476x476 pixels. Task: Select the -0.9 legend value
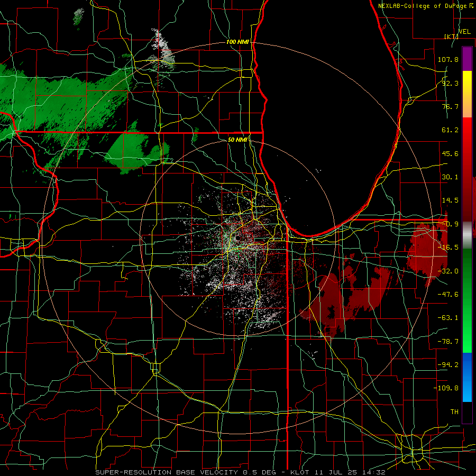tap(450, 224)
